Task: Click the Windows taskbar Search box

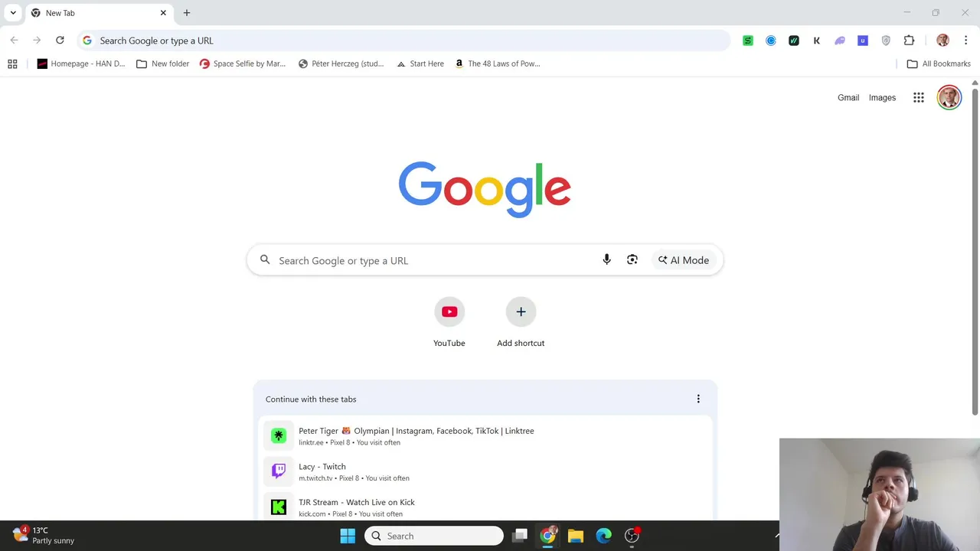Action: pyautogui.click(x=434, y=536)
